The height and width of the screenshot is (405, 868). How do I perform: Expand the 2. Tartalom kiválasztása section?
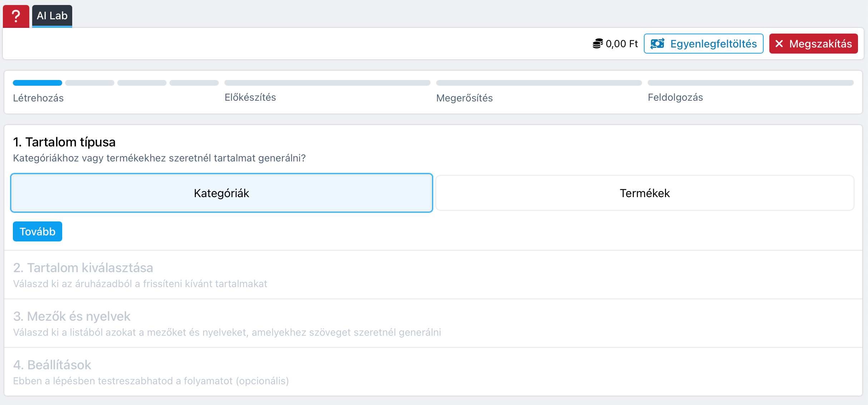(x=83, y=268)
